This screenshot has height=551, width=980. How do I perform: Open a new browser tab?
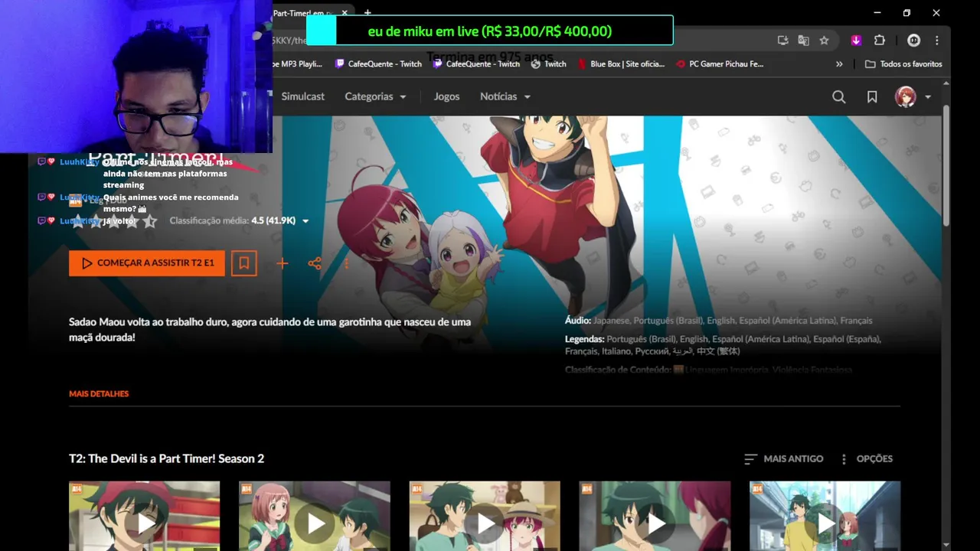[367, 13]
